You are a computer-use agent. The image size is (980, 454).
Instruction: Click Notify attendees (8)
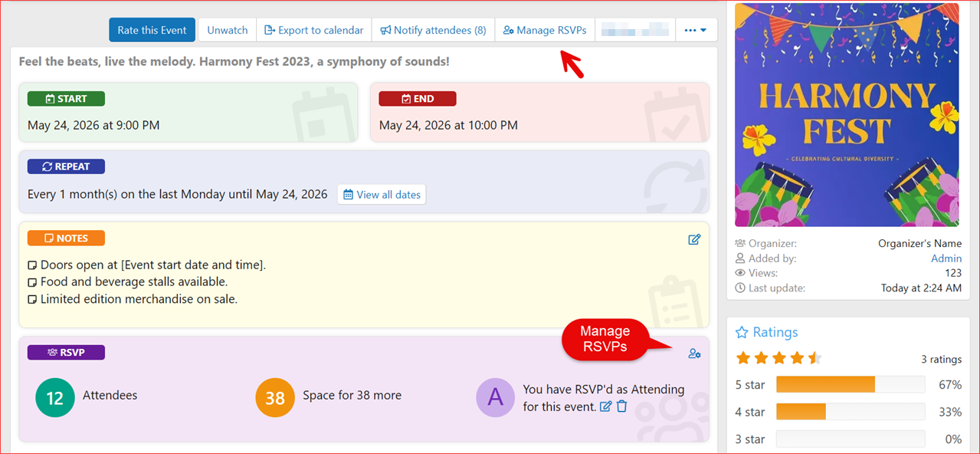tap(434, 30)
